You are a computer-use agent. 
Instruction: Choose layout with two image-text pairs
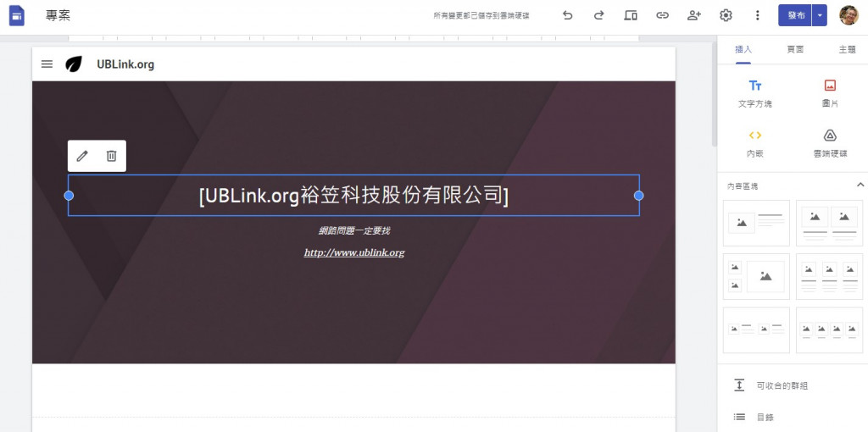756,330
